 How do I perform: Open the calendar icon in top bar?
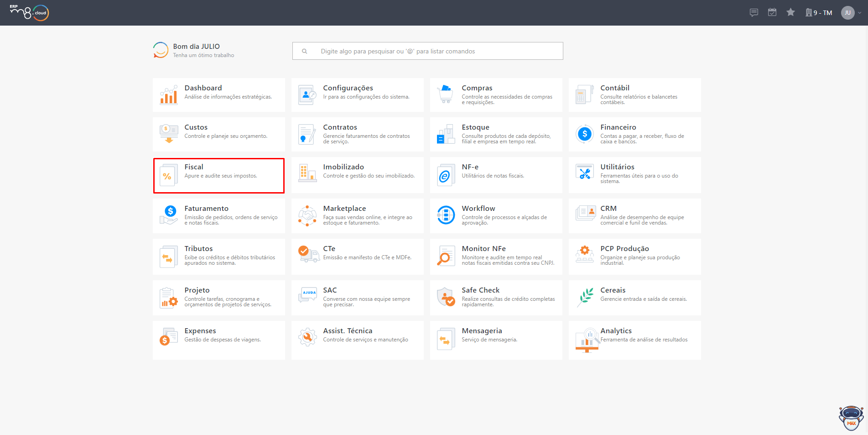point(772,12)
